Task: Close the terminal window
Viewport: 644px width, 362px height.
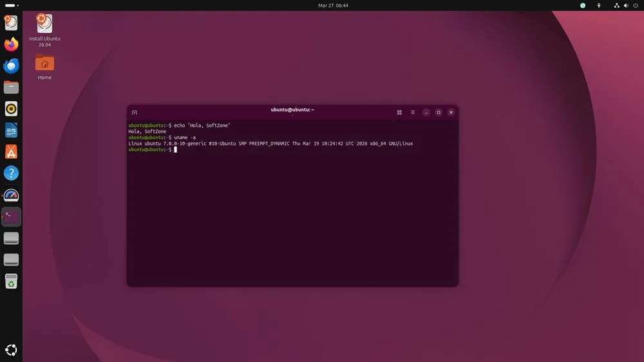Action: (x=451, y=113)
